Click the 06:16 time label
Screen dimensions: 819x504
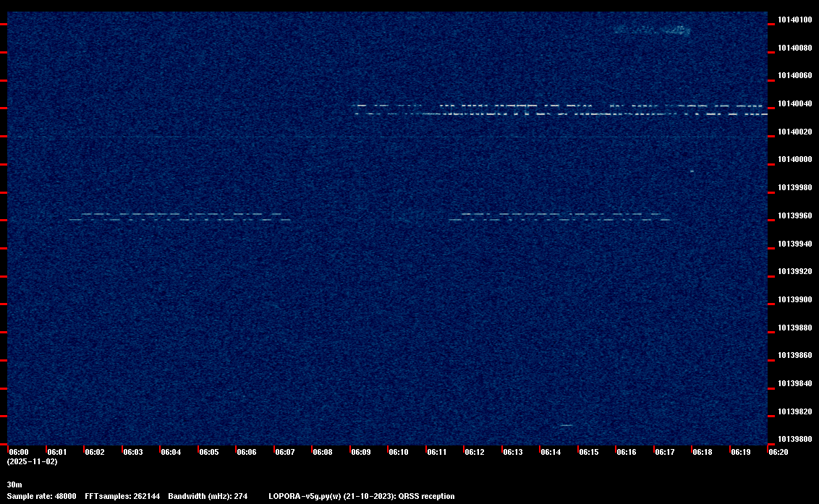[627, 452]
